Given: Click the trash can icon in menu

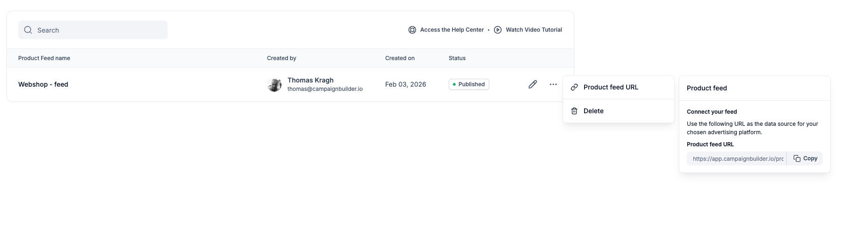Looking at the screenshot, I should pos(574,111).
